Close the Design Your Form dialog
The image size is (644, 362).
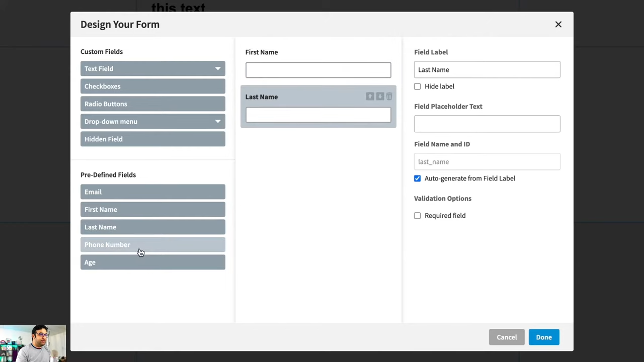(558, 24)
